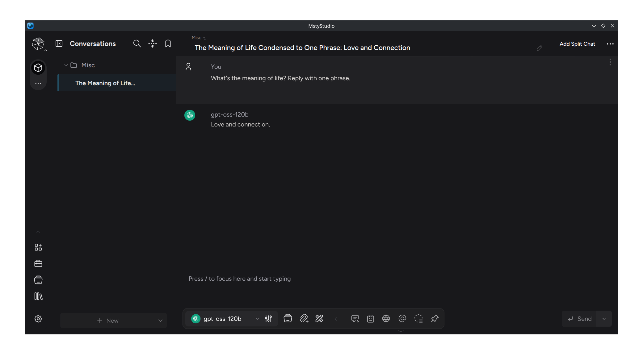
Task: Open the quick prompts chat icon
Action: (355, 319)
